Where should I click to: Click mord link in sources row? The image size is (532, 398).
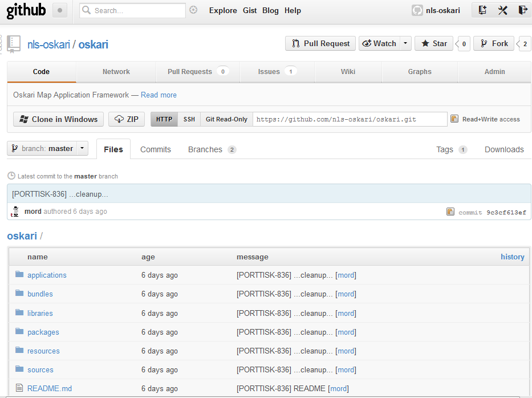[346, 369]
